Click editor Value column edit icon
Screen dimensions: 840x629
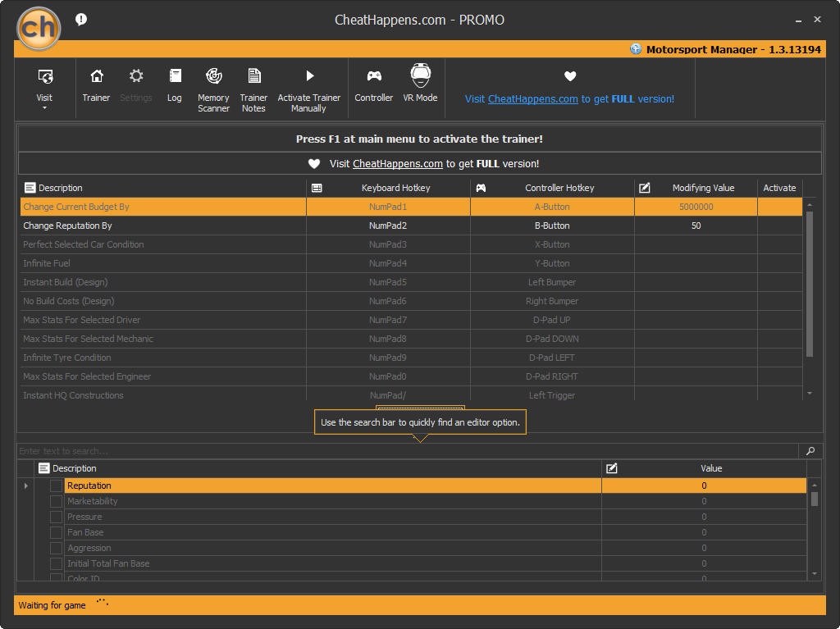click(612, 468)
